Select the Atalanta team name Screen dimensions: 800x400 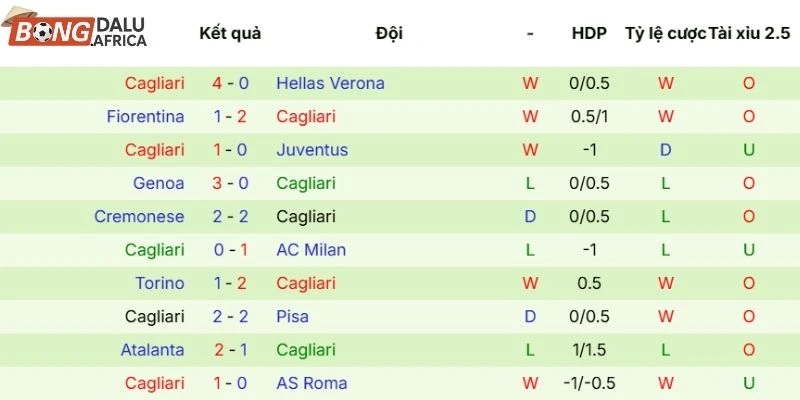click(153, 350)
